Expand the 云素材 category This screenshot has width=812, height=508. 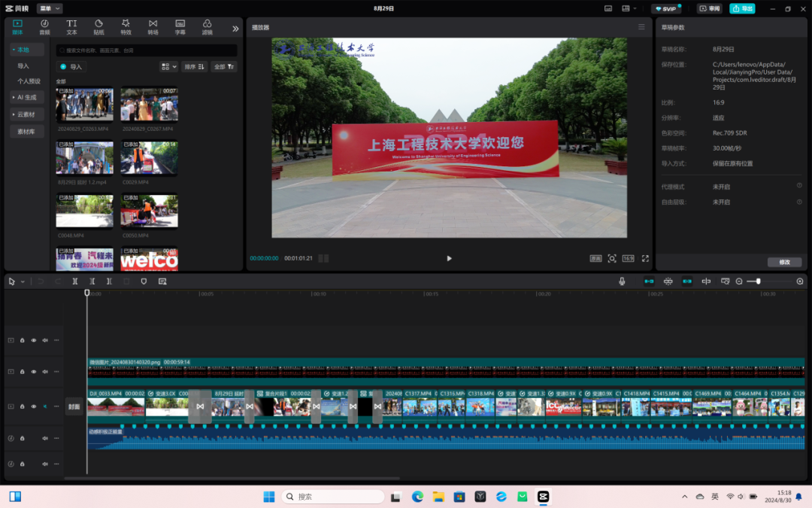(27, 114)
